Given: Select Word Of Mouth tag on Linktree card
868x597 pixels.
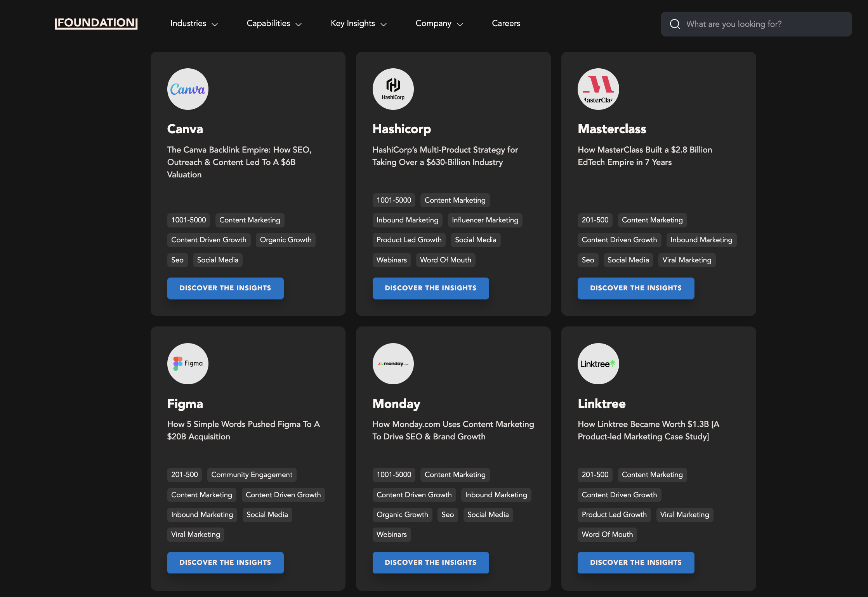Looking at the screenshot, I should 608,535.
